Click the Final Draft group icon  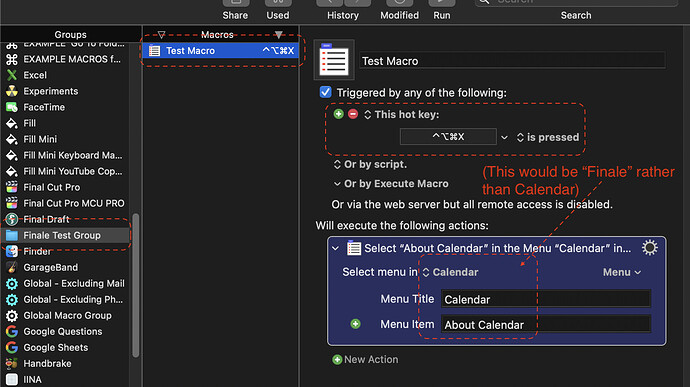pos(12,219)
